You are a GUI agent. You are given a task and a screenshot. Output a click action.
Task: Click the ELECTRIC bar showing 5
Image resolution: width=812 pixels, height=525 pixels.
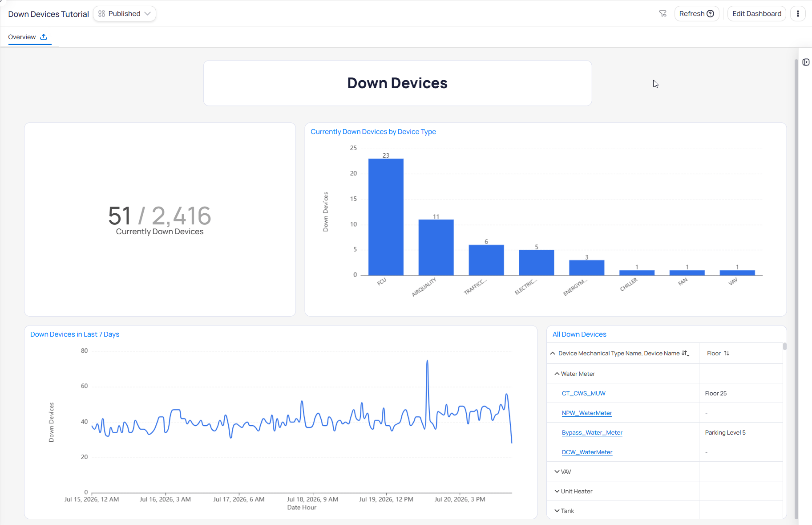[x=537, y=263]
